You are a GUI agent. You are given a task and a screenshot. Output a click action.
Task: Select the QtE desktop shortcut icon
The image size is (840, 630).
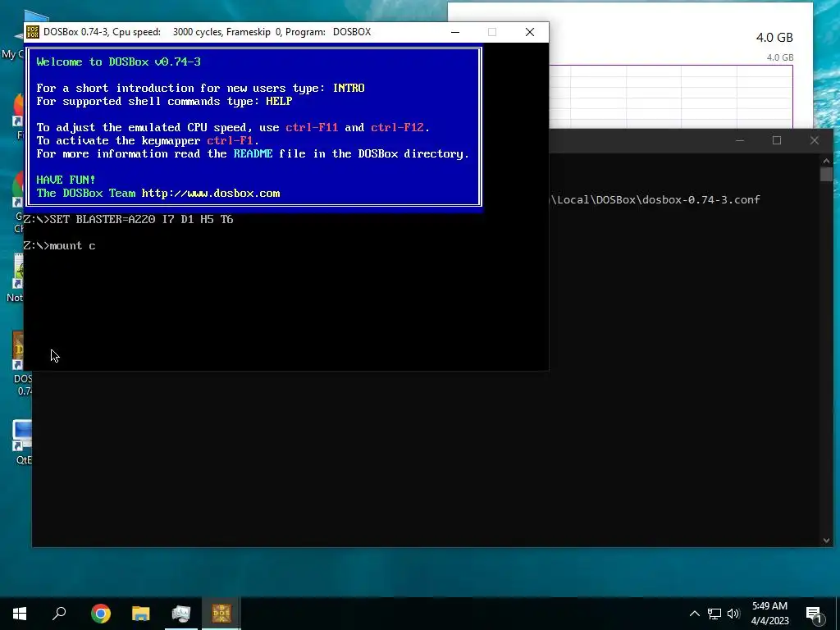[22, 442]
